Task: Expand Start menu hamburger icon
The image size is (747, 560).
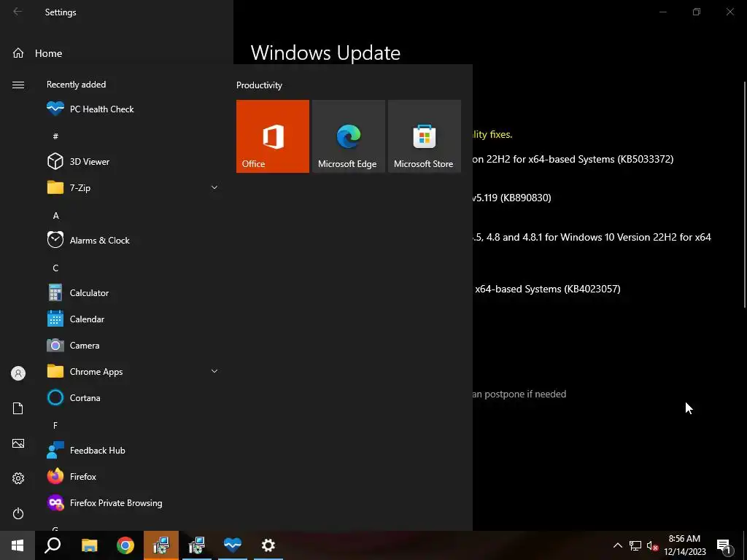Action: [x=18, y=85]
